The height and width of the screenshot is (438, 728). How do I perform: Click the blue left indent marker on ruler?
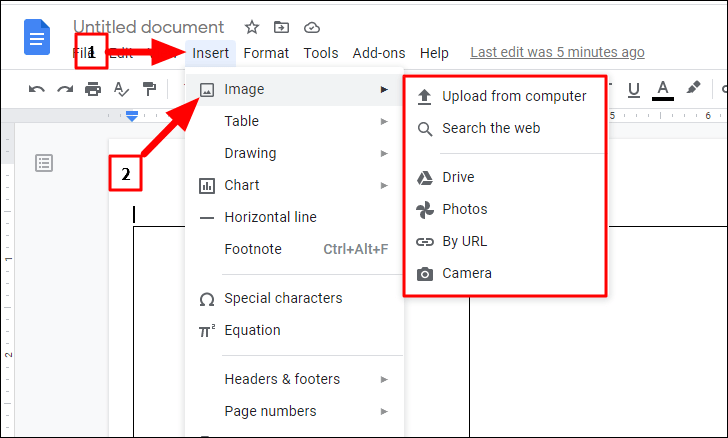[x=132, y=116]
